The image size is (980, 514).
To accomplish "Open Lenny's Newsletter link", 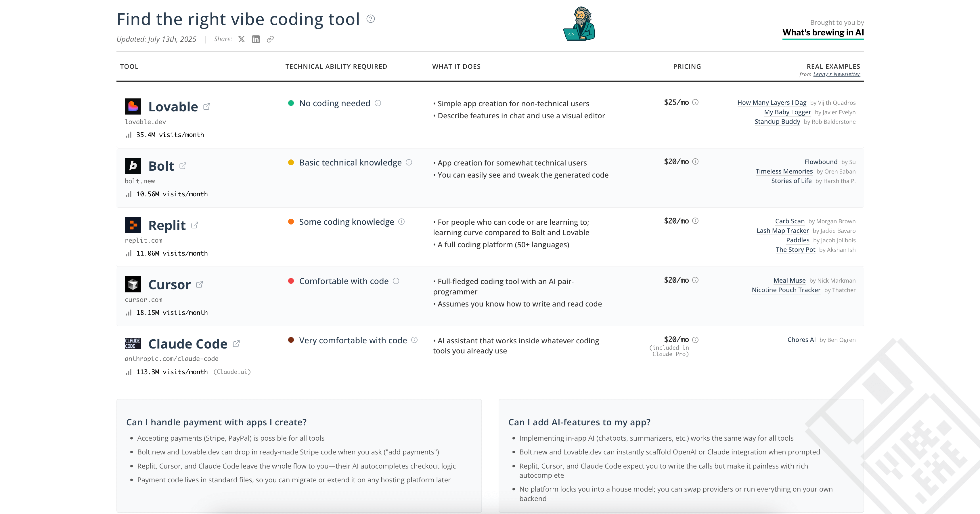I will [x=837, y=74].
